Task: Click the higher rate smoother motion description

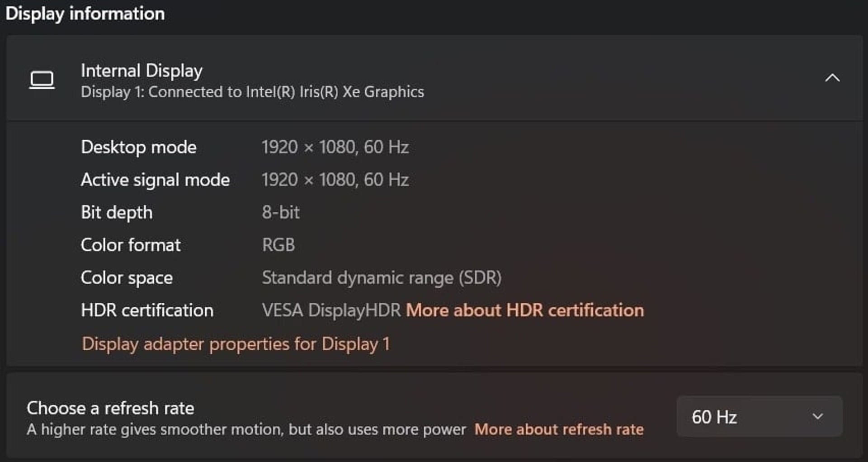Action: pos(246,429)
